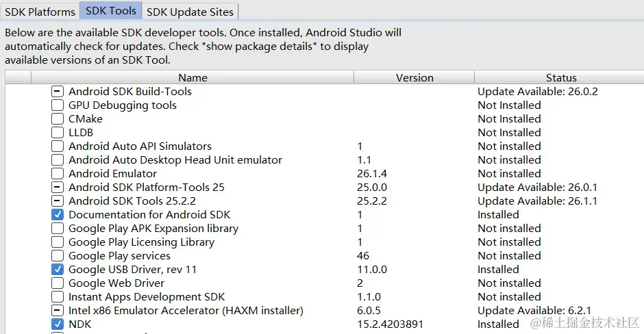
Task: Enable the Android Emulator checkbox
Action: [x=58, y=174]
